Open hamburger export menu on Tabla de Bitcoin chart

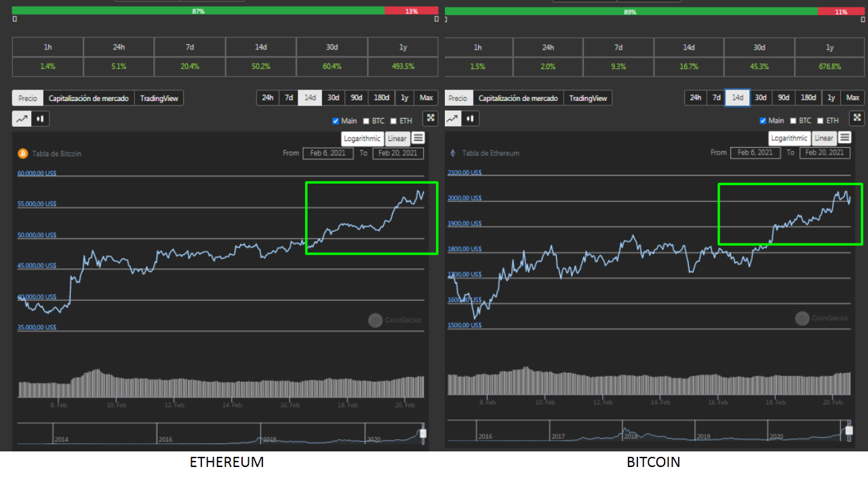418,138
